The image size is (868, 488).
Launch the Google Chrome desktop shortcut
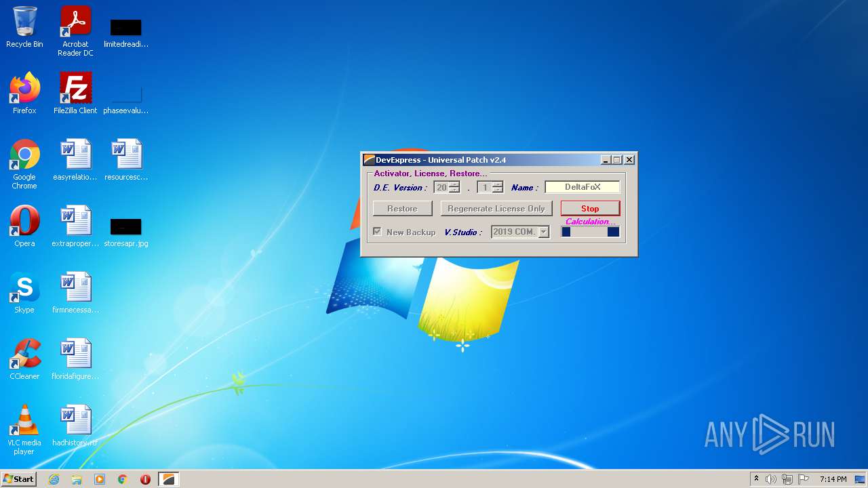(x=24, y=164)
